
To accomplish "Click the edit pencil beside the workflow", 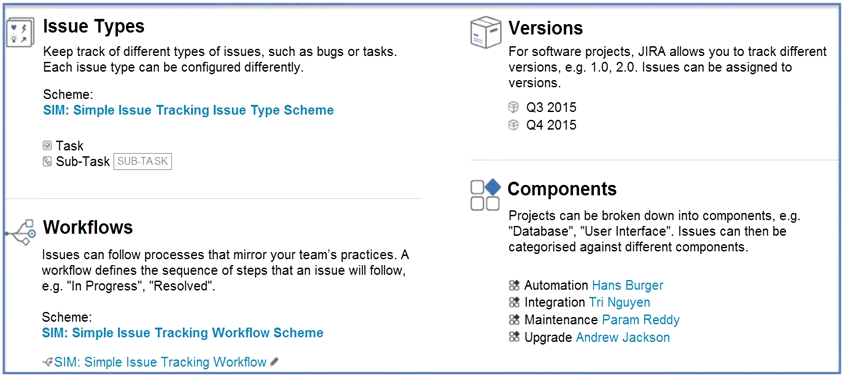I will click(x=275, y=362).
